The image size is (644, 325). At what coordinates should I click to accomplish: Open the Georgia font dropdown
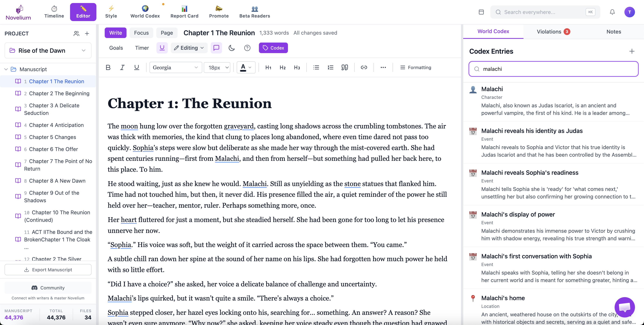point(175,67)
